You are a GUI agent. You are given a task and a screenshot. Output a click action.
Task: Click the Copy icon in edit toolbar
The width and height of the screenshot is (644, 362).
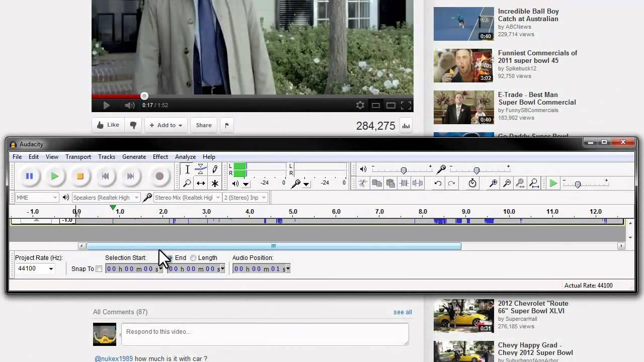[376, 183]
